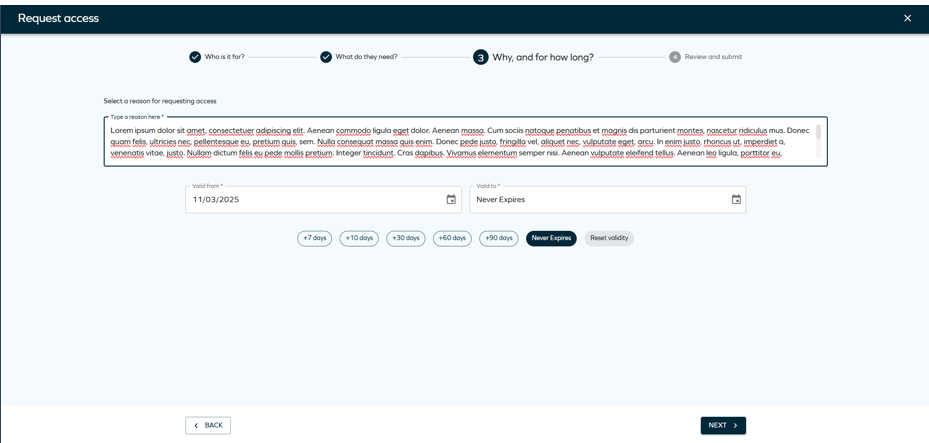Toggle the Never Expires chip
The width and height of the screenshot is (929, 443).
point(551,238)
